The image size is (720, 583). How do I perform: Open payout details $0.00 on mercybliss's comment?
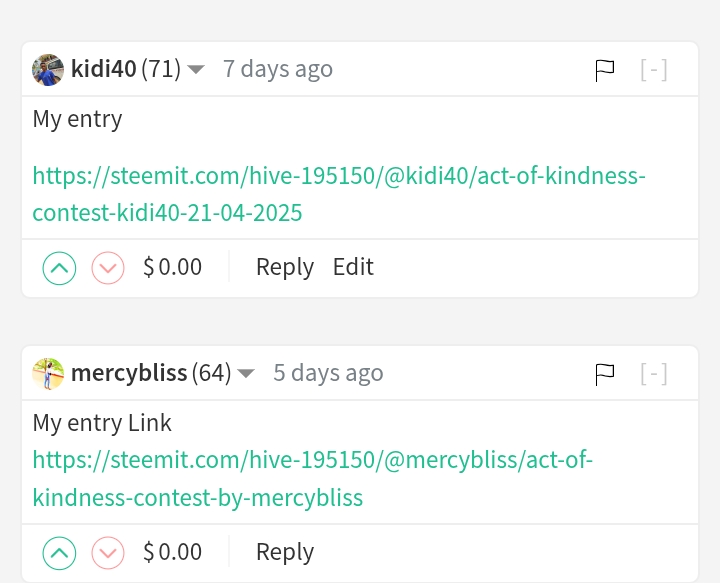click(x=173, y=552)
